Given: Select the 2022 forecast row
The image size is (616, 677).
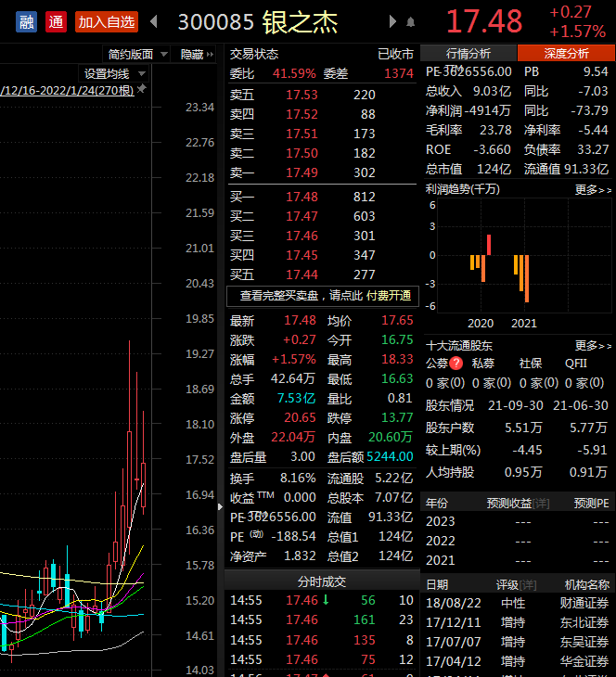Looking at the screenshot, I should coord(517,541).
